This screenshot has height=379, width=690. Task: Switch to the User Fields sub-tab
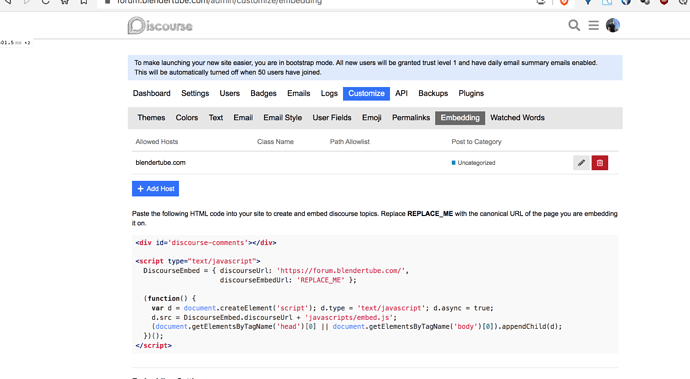(332, 118)
